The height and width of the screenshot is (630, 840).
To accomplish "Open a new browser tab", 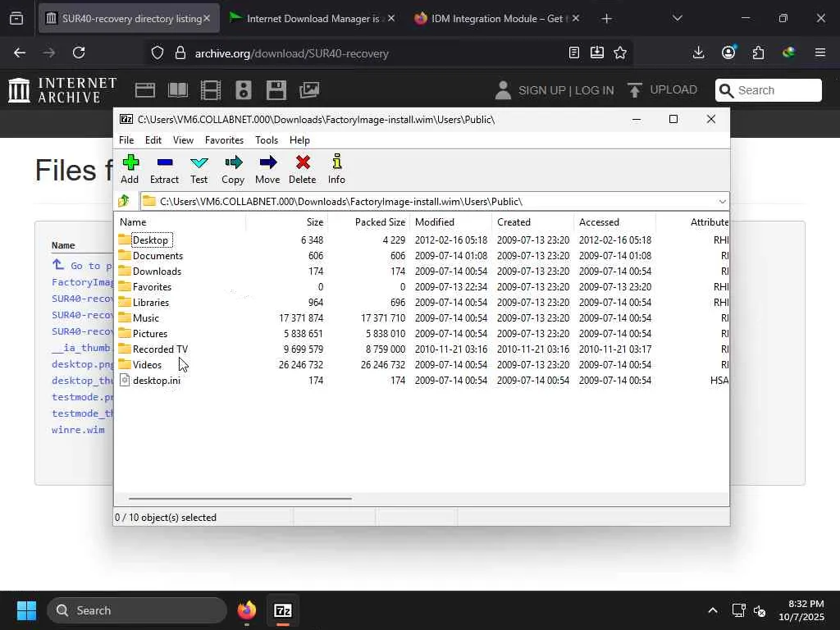I will coord(606,19).
